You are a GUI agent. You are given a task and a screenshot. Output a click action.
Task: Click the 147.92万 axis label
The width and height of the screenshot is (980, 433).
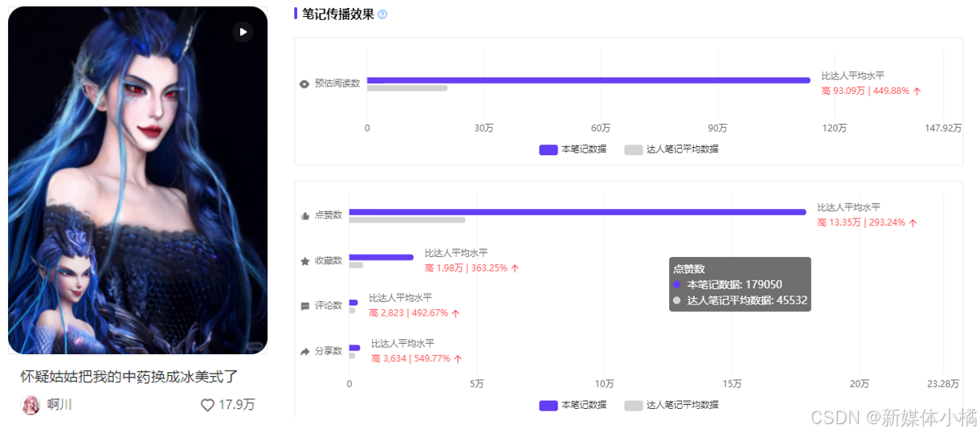[x=943, y=129]
